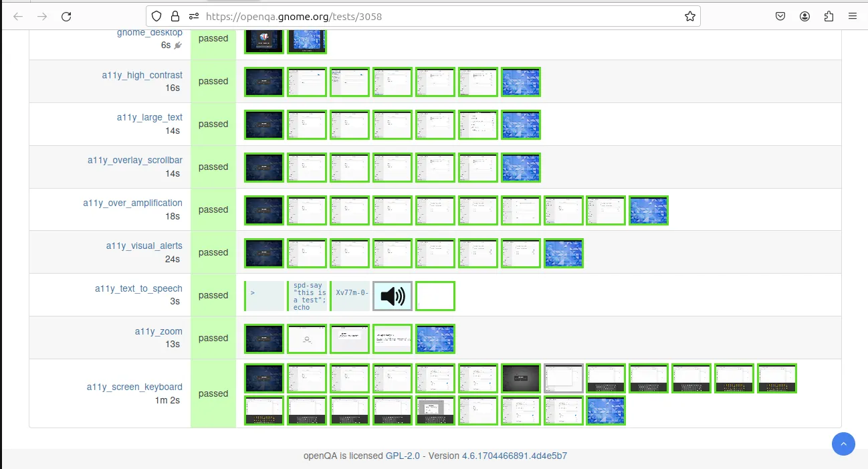Open the browser extensions icon
The height and width of the screenshot is (469, 868).
[x=829, y=17]
